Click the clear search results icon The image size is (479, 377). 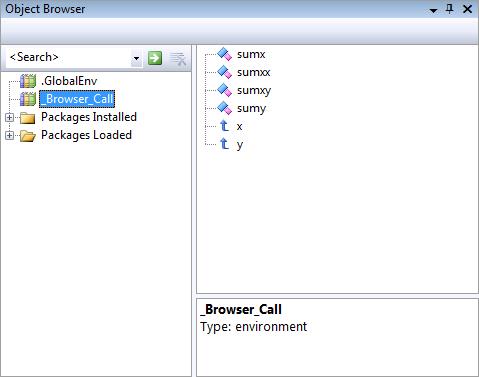(178, 59)
